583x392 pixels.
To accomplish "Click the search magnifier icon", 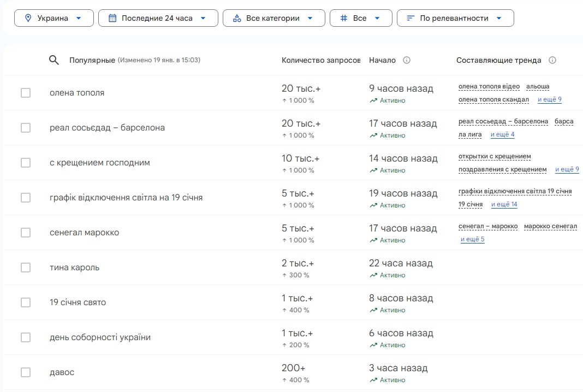I will coord(53,60).
